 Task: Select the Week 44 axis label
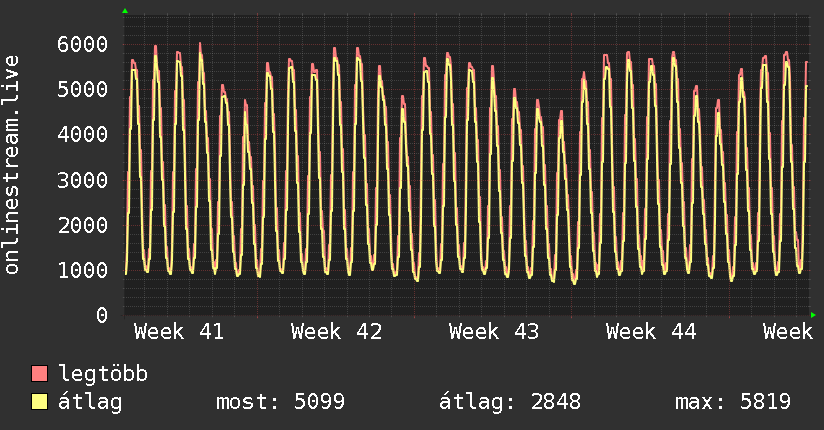(x=651, y=332)
